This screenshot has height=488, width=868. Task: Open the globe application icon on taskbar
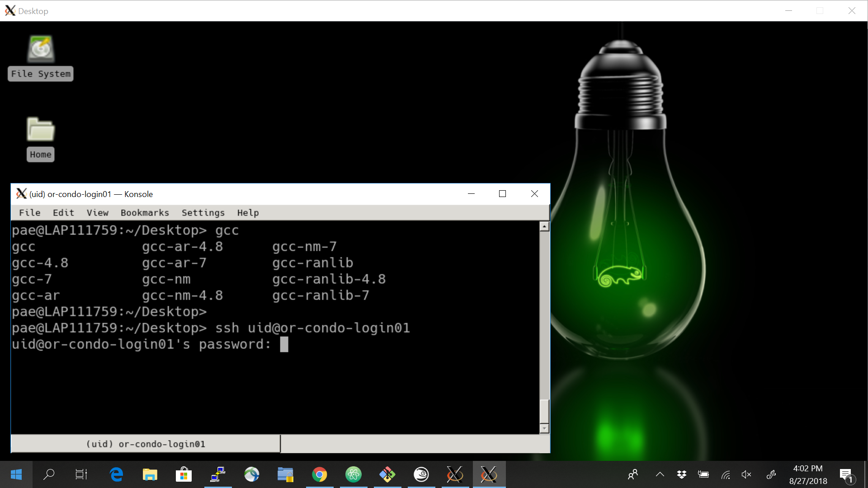(252, 474)
